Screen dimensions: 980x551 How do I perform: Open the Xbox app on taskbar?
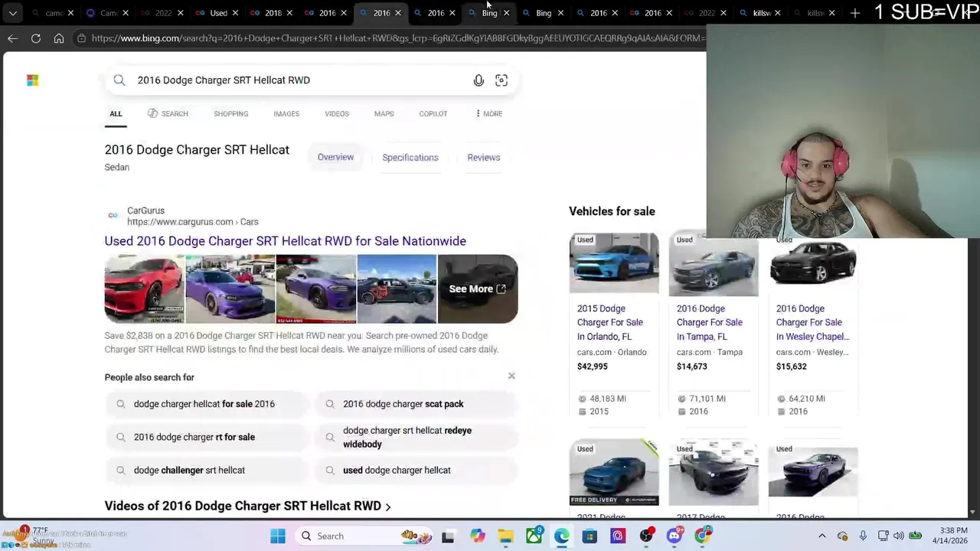534,536
